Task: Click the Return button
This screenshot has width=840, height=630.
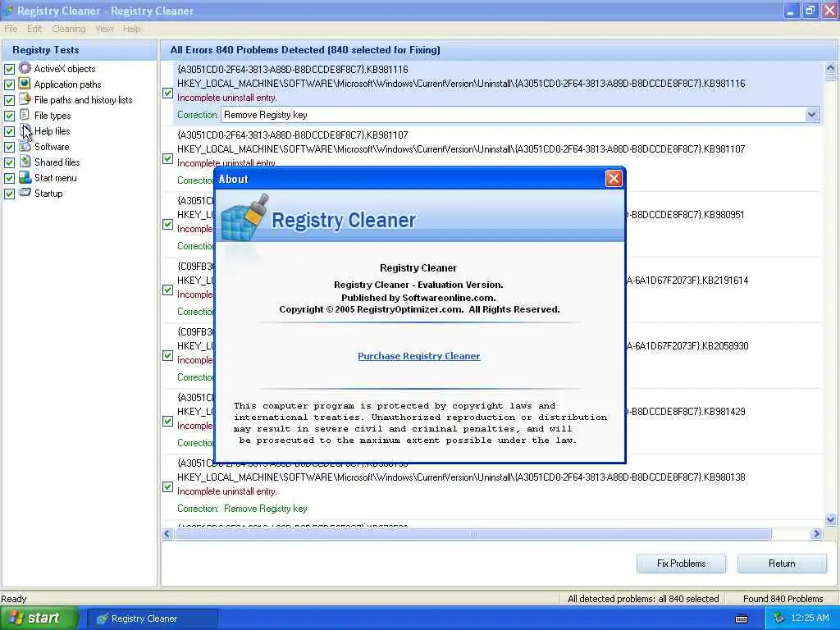Action: (x=782, y=563)
